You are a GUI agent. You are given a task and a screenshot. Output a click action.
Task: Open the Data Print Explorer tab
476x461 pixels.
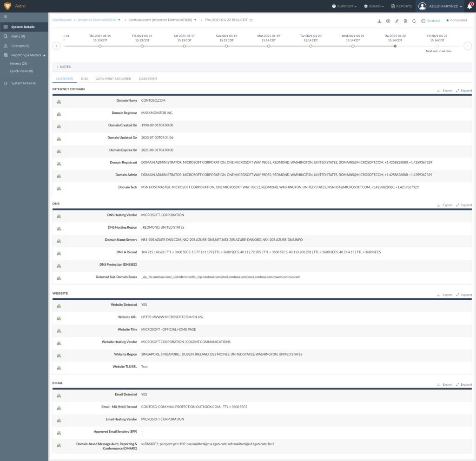pos(113,79)
